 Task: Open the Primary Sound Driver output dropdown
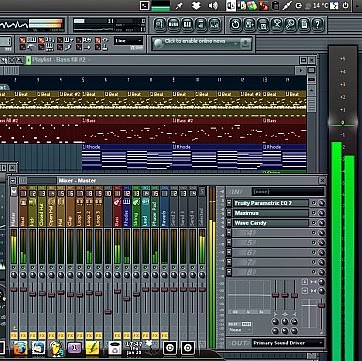288,343
